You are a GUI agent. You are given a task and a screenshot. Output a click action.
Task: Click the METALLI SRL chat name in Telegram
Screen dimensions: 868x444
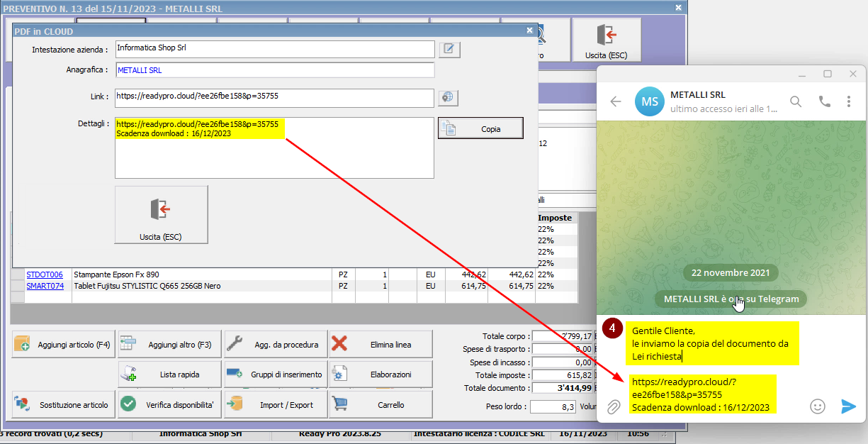[x=697, y=94]
